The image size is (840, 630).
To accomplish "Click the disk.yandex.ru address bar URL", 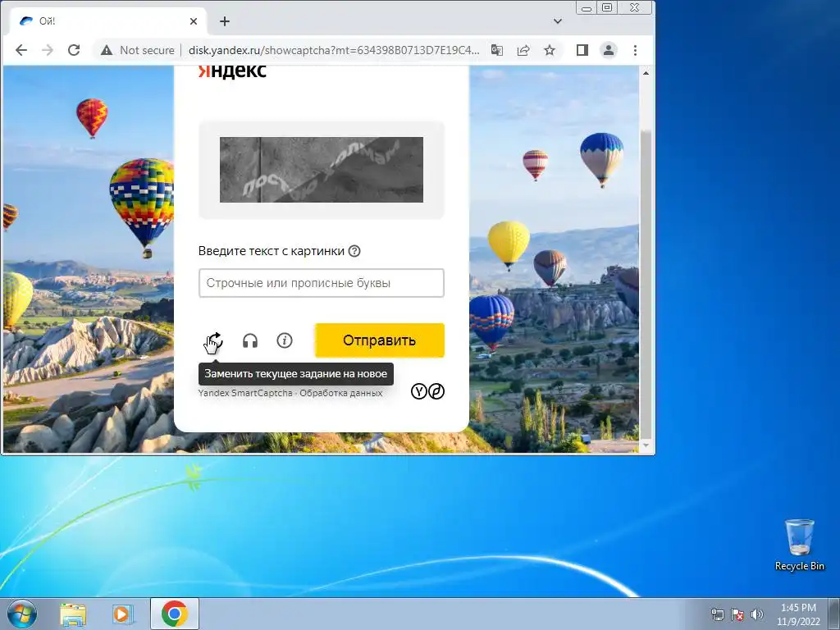I will (334, 50).
